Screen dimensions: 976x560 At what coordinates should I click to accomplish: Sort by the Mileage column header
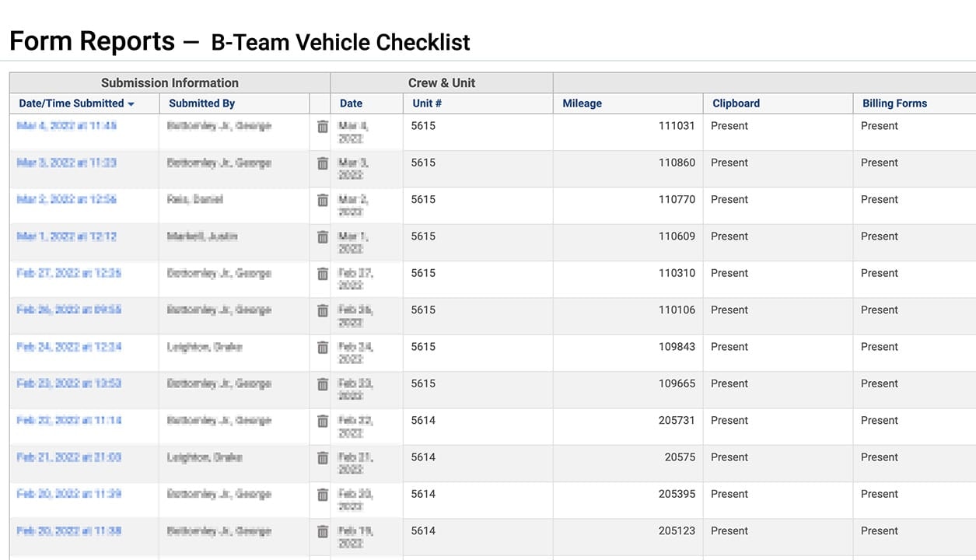click(x=582, y=103)
